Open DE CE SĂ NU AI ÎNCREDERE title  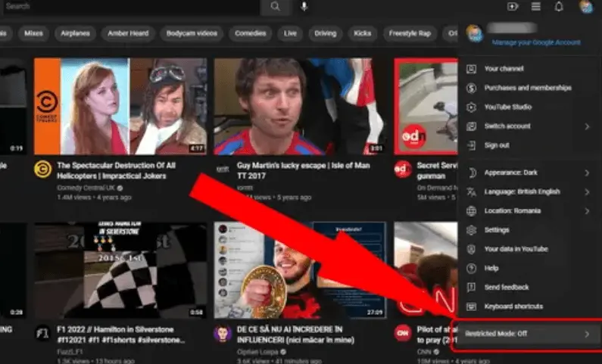pyautogui.click(x=295, y=334)
